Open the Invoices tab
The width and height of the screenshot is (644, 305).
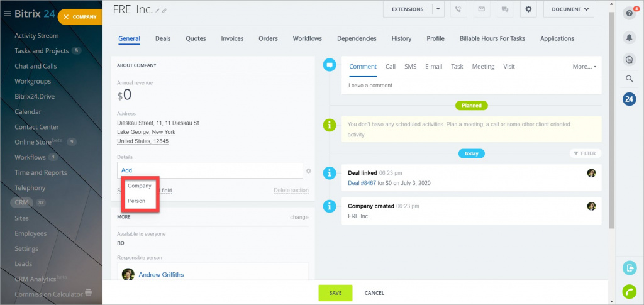tap(232, 38)
